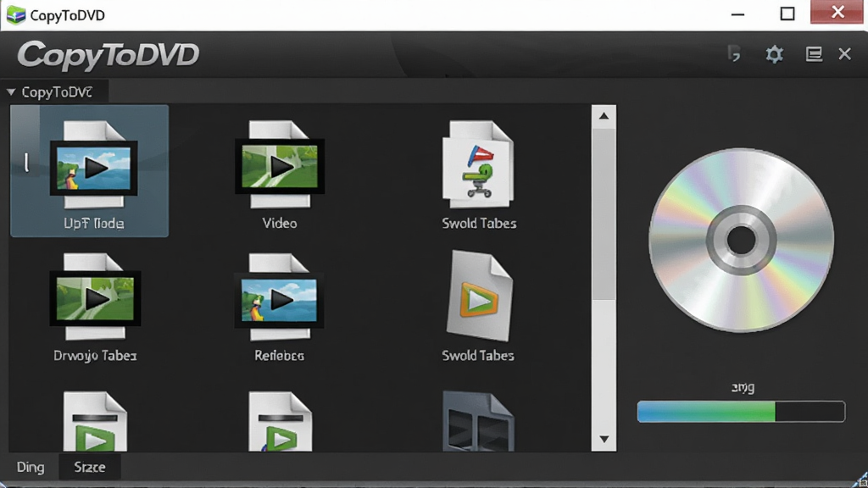
Task: Maximize the CopyToDVD window
Action: pyautogui.click(x=787, y=14)
